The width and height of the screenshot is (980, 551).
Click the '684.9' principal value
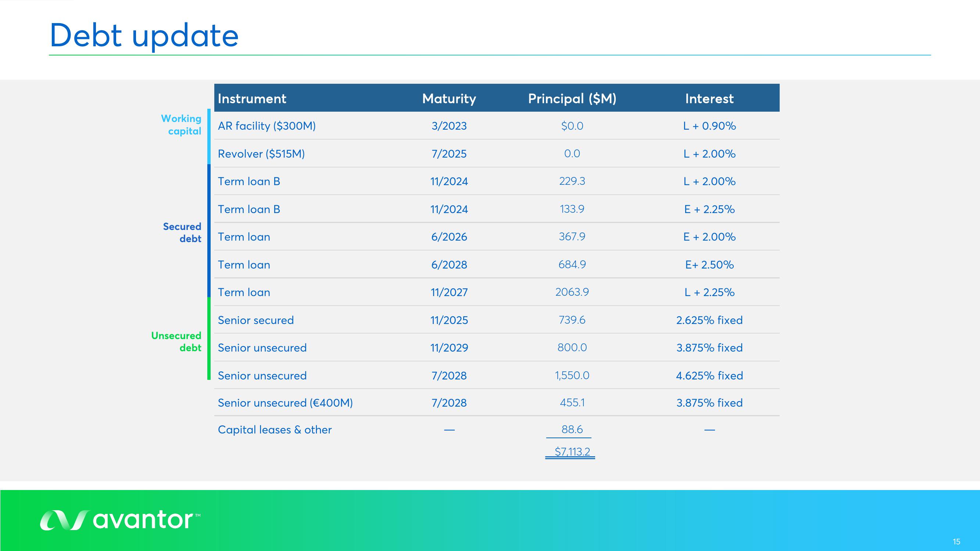tap(572, 264)
